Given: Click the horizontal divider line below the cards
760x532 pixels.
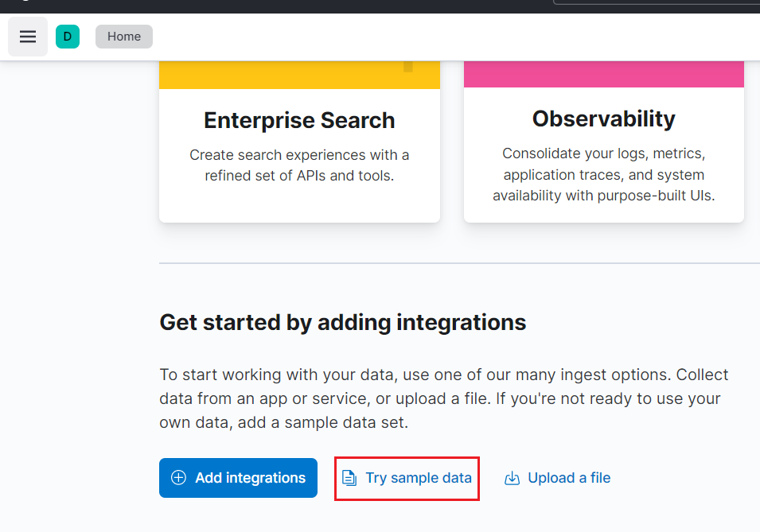Looking at the screenshot, I should [459, 263].
